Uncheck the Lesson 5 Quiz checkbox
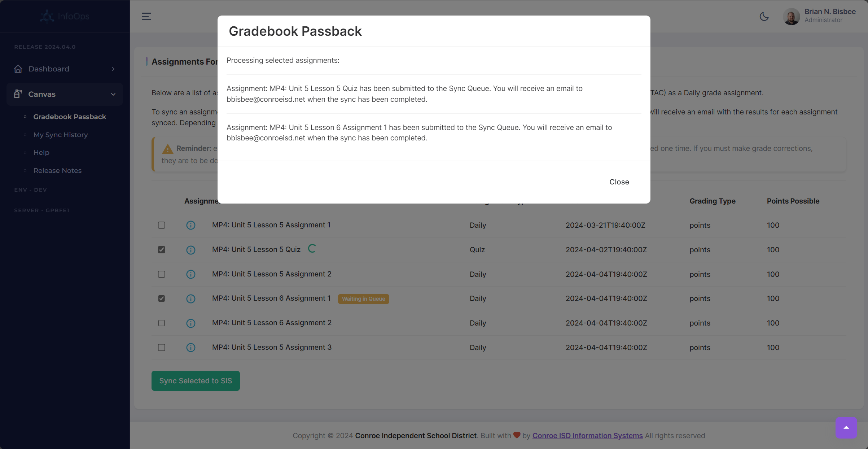 click(162, 250)
